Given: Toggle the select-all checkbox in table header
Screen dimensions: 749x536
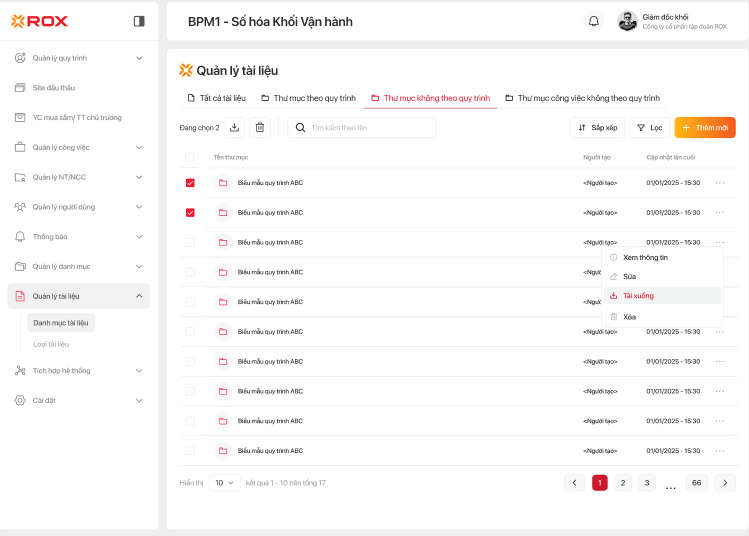Looking at the screenshot, I should tap(190, 157).
